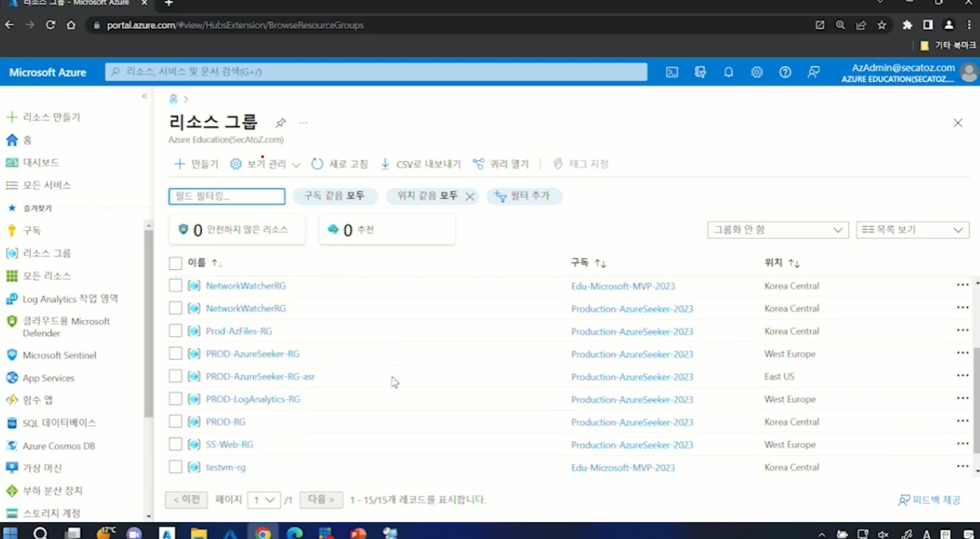
Task: Click 피드백 제공 link
Action: pos(930,500)
